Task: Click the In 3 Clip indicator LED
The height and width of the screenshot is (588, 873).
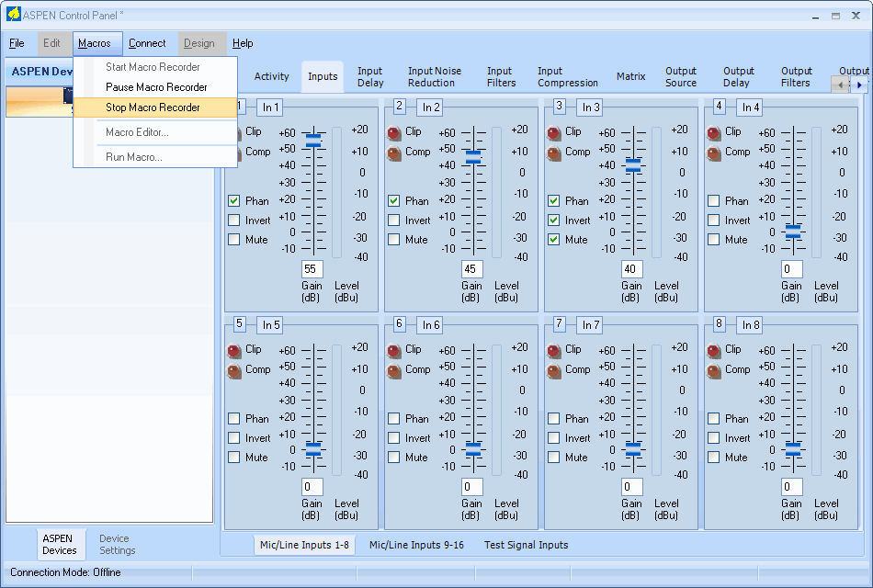Action: pyautogui.click(x=554, y=133)
